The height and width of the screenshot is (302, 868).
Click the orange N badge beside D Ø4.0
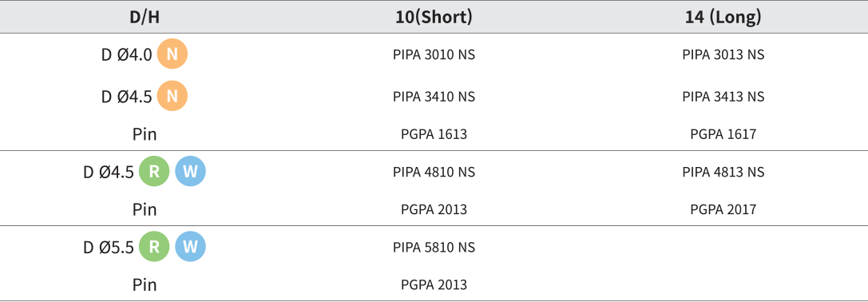[x=172, y=54]
